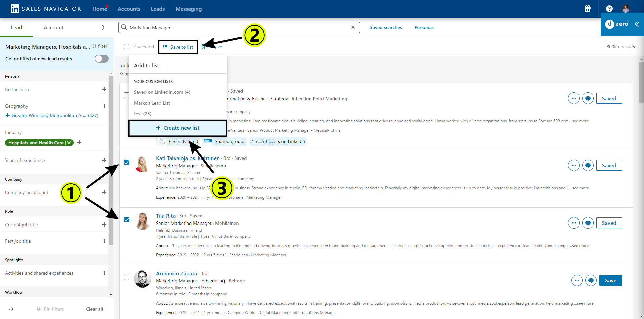The width and height of the screenshot is (644, 319).
Task: Open Tiia Rita's profile photo
Action: [x=142, y=221]
